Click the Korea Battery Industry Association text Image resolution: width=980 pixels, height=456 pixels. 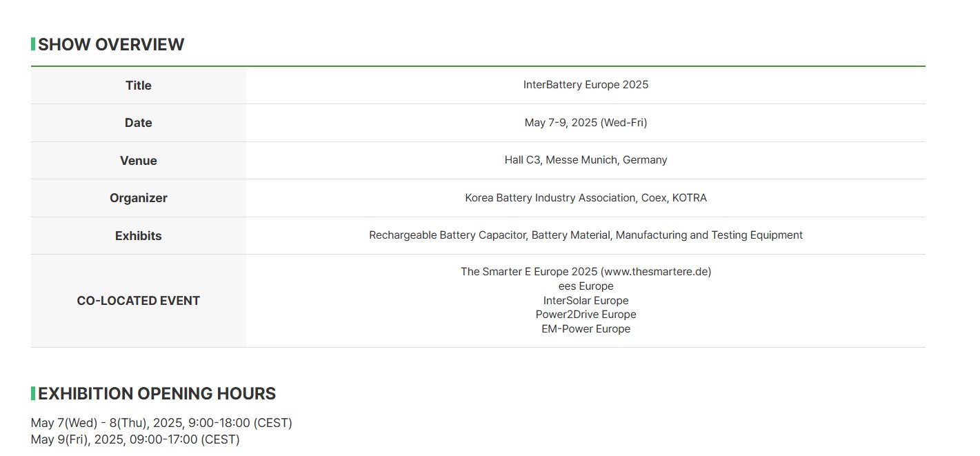coord(550,198)
